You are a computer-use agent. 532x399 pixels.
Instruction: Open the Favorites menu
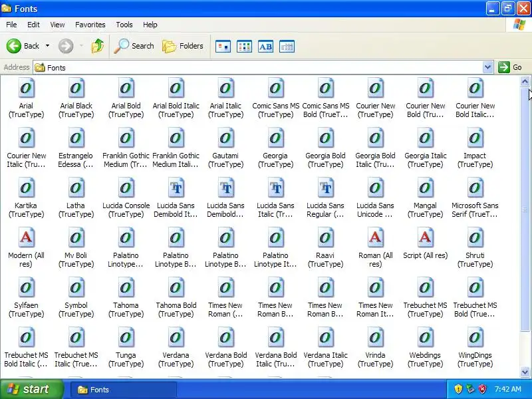(90, 25)
